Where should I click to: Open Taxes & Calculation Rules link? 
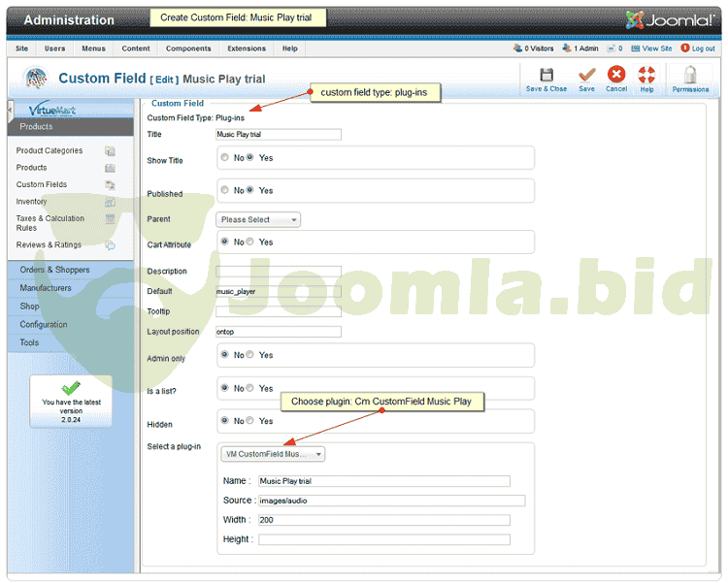pos(50,223)
